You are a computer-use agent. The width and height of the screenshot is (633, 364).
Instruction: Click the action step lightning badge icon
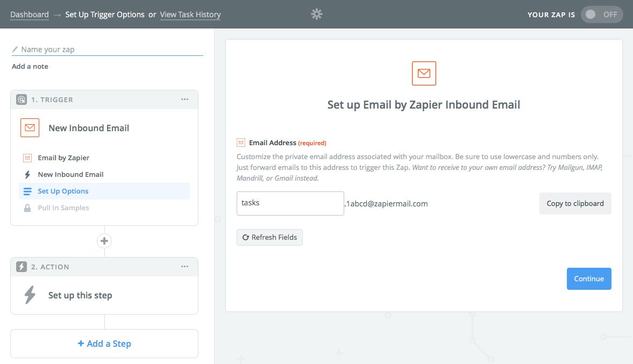click(22, 267)
